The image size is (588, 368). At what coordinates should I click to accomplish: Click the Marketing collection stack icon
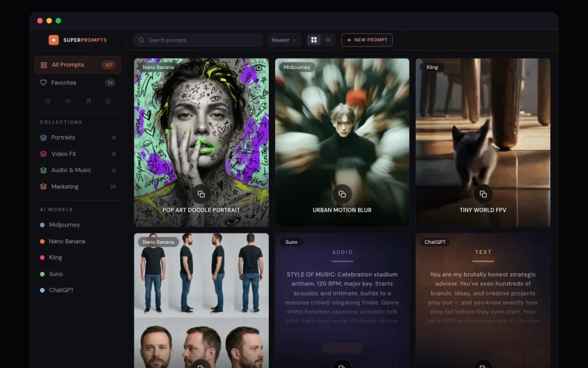(44, 187)
